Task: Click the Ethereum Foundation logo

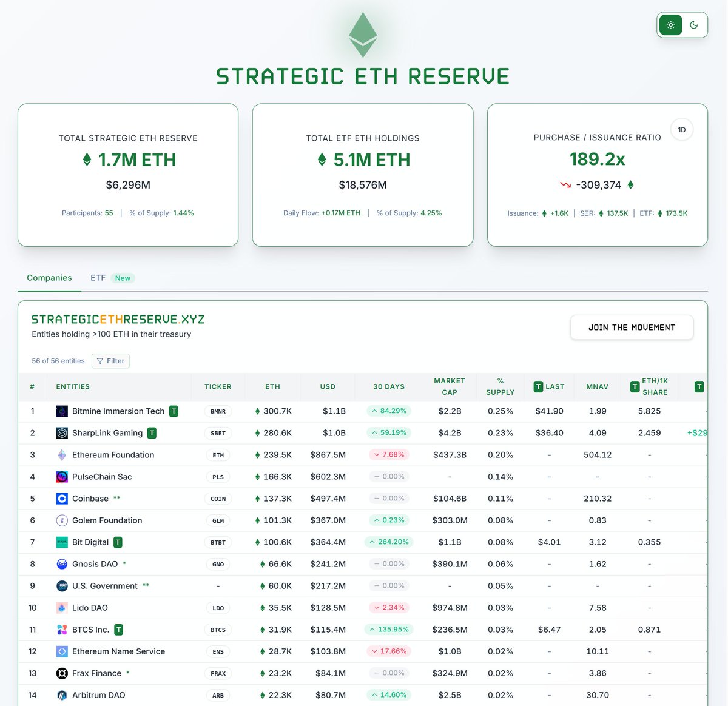Action: (x=62, y=455)
